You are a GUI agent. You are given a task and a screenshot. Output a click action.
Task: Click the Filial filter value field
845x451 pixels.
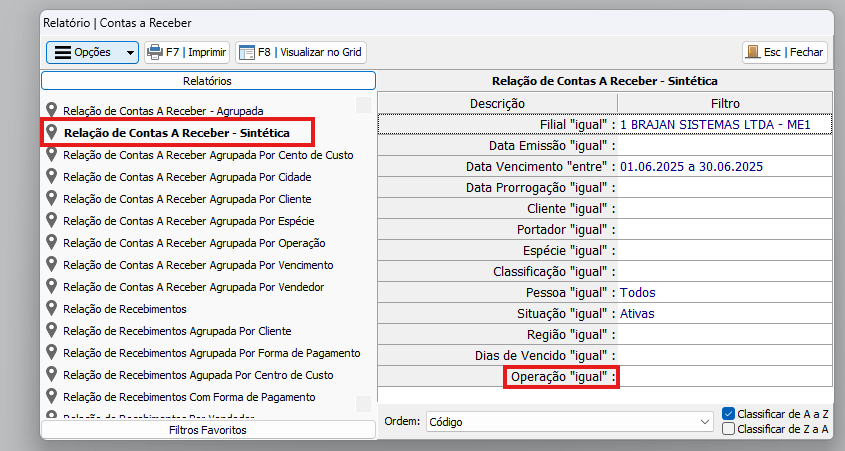click(x=714, y=125)
